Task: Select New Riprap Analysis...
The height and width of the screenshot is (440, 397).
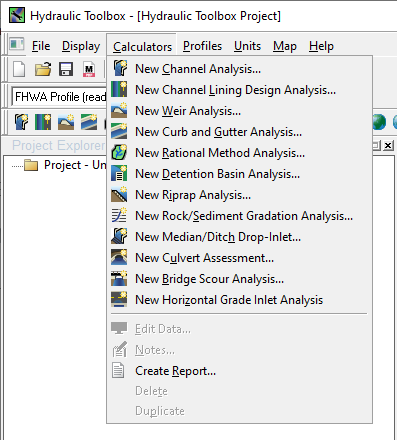Action: pyautogui.click(x=240, y=195)
